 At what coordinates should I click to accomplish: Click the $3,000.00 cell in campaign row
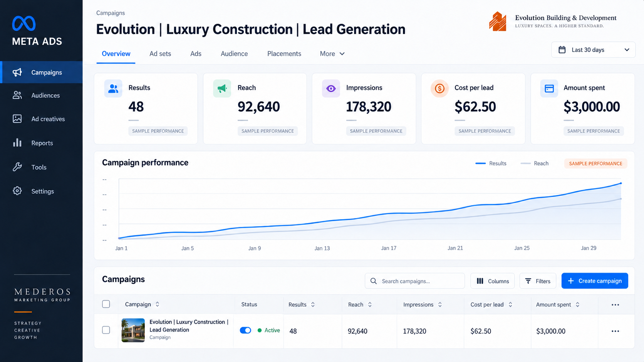click(x=551, y=331)
